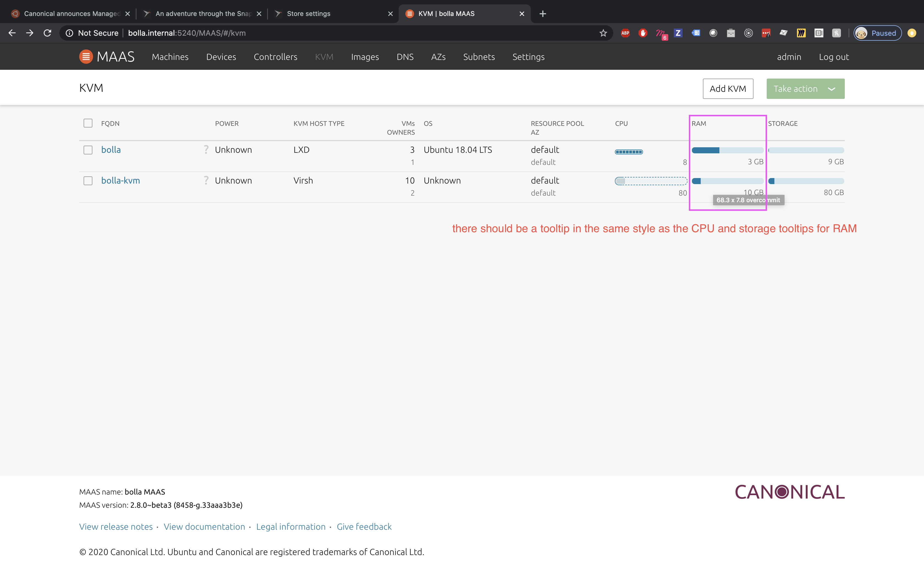Image resolution: width=924 pixels, height=577 pixels.
Task: Check the select-all checkbox in the table header
Action: pyautogui.click(x=88, y=123)
